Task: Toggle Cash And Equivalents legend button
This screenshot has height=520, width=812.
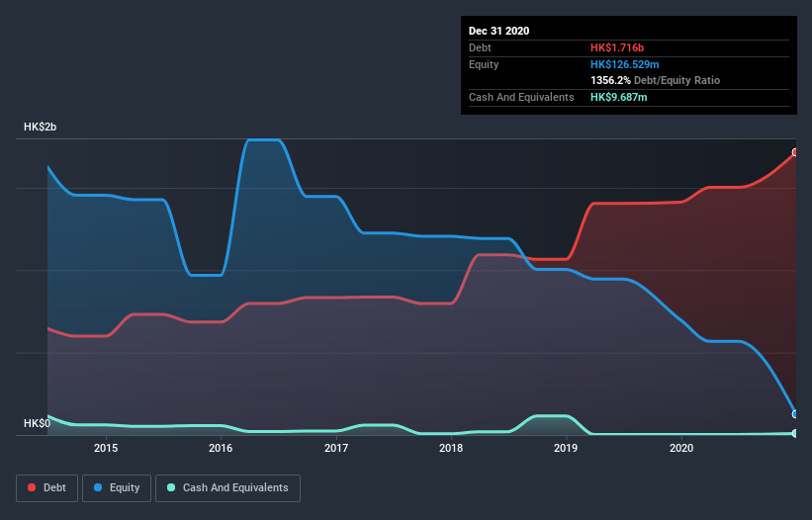Action: click(x=227, y=488)
